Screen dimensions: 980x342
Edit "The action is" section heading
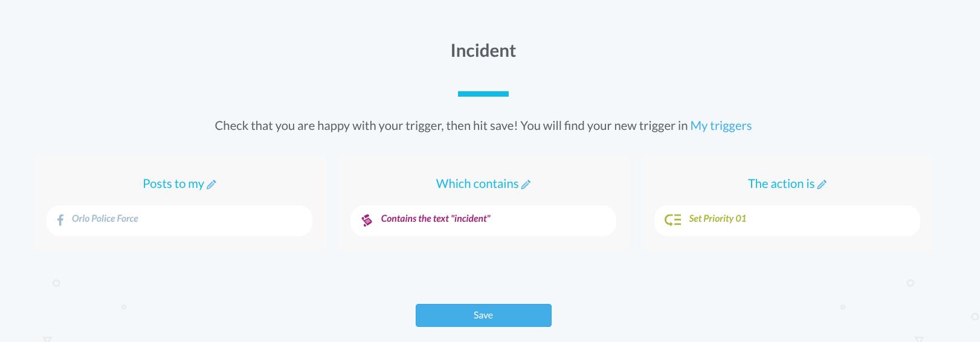(x=781, y=184)
